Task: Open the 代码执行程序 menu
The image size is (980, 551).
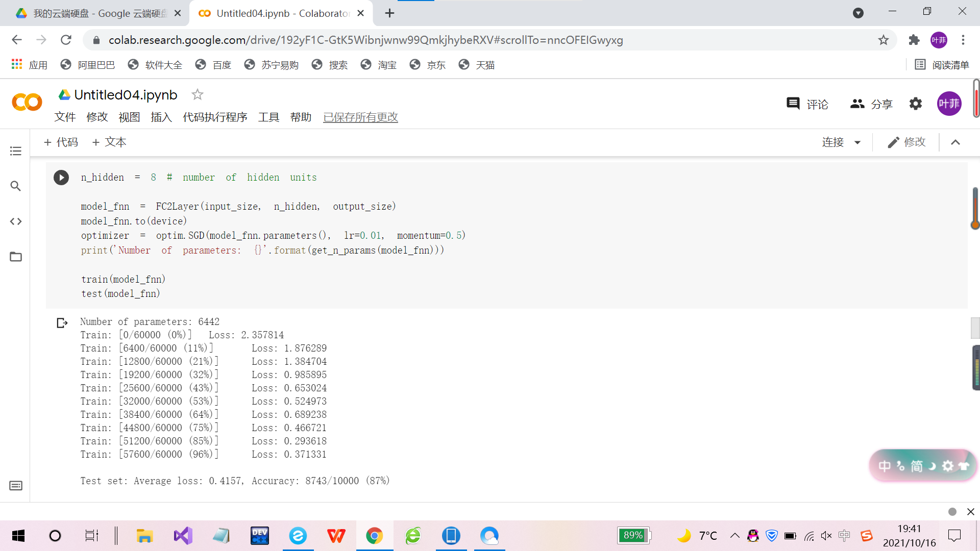Action: pyautogui.click(x=215, y=117)
